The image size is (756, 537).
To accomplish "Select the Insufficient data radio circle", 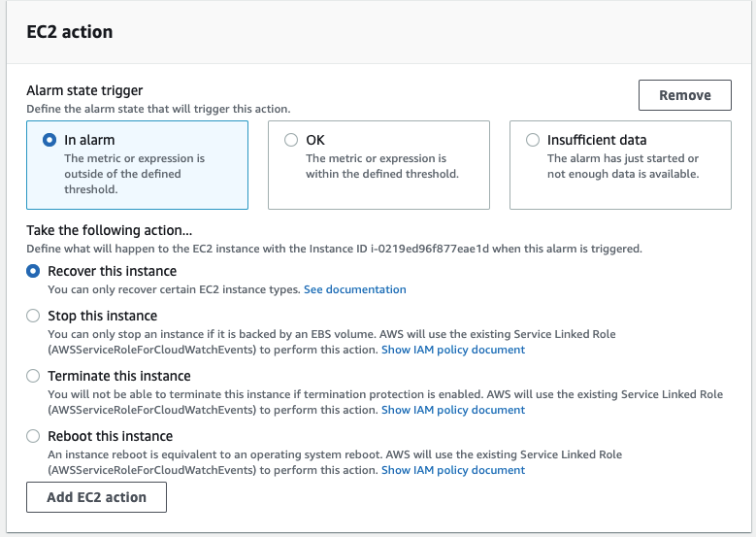I will pos(532,140).
